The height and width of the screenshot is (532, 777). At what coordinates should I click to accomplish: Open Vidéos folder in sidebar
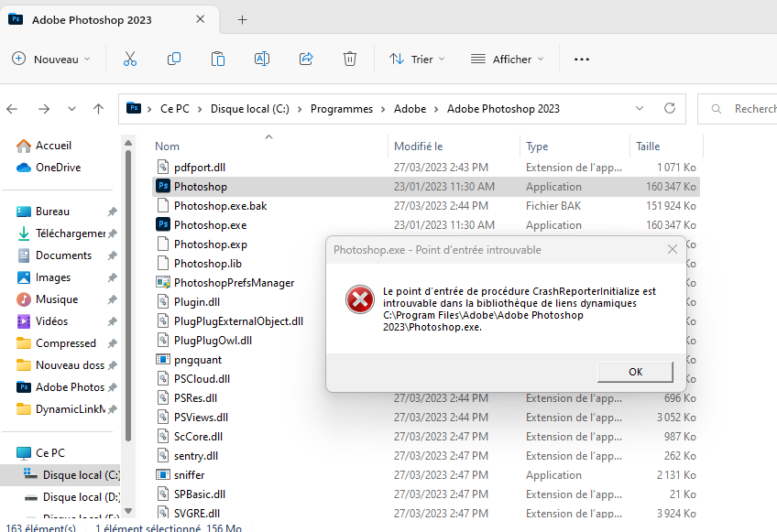coord(42,321)
